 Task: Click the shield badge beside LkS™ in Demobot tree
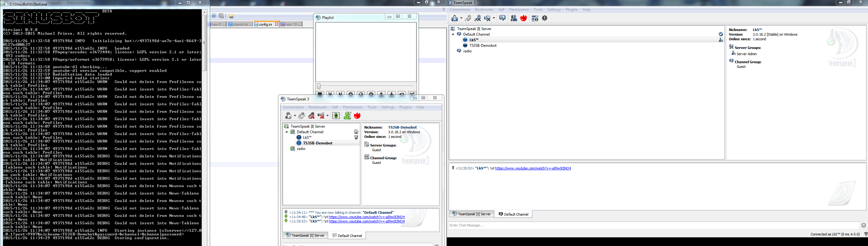click(356, 138)
